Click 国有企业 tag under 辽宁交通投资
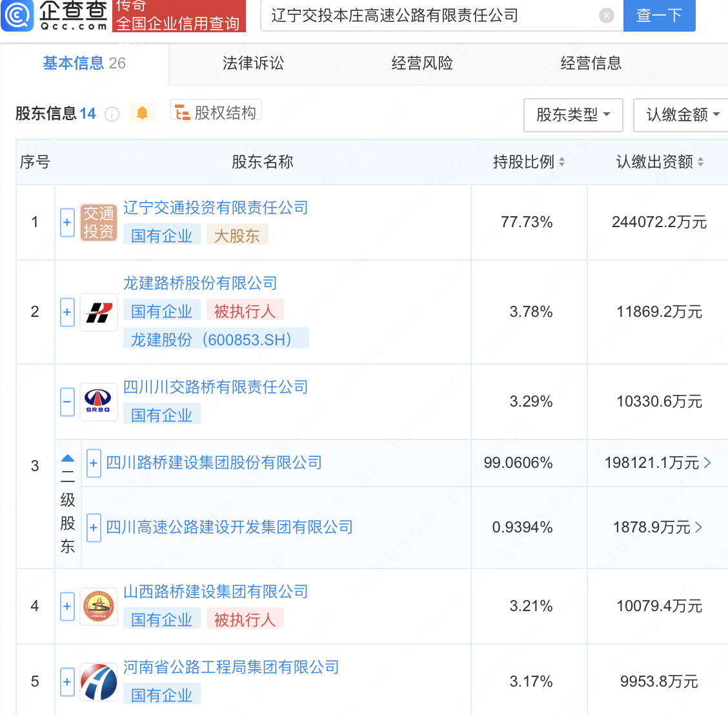This screenshot has height=715, width=728. tap(161, 236)
